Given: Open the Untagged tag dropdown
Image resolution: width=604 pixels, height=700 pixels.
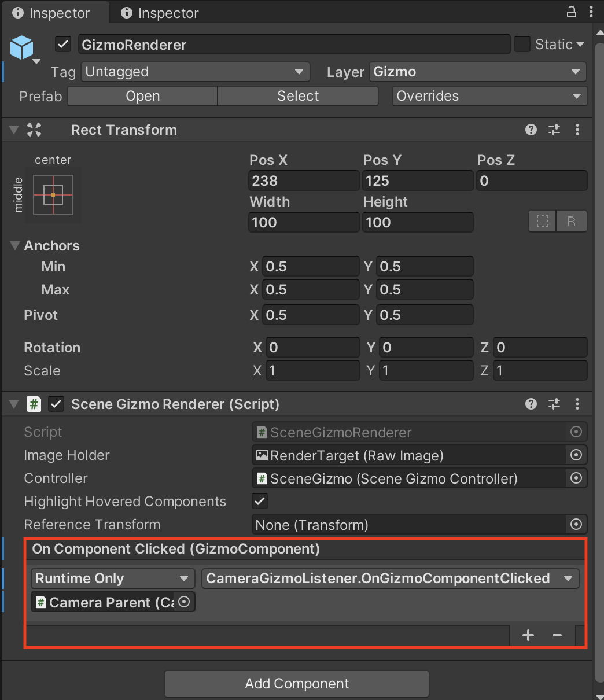Looking at the screenshot, I should point(195,72).
